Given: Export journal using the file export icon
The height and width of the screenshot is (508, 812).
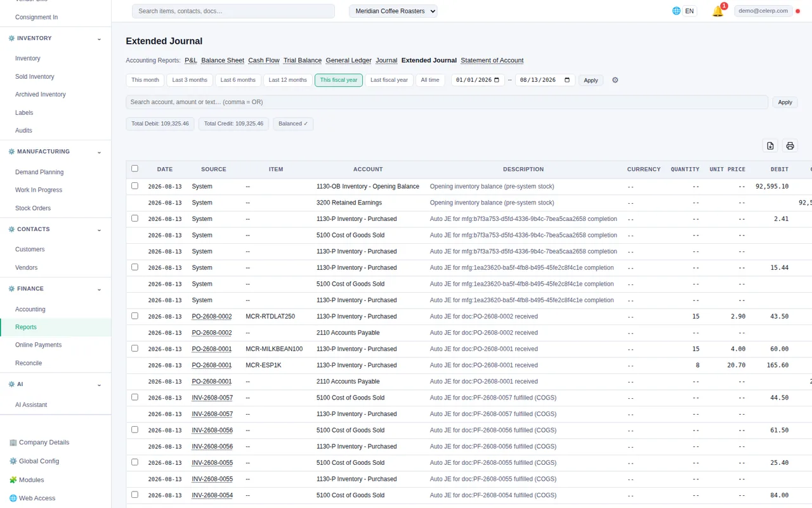Looking at the screenshot, I should (770, 145).
